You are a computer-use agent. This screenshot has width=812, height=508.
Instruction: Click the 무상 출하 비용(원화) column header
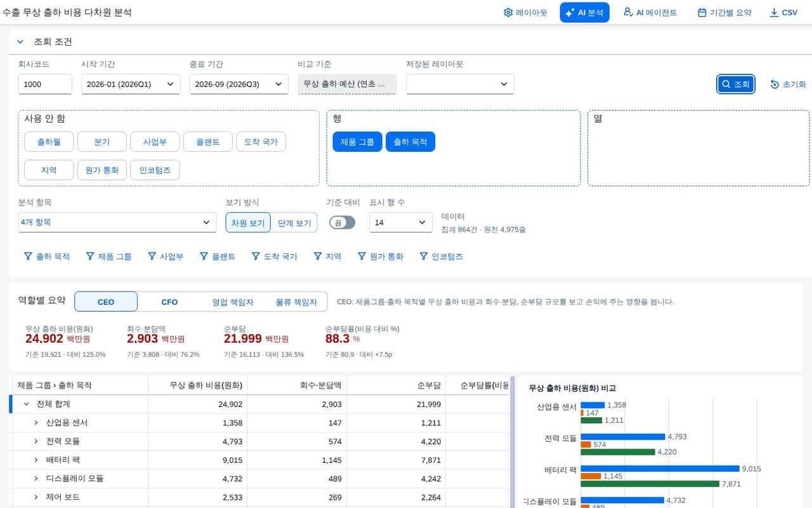(x=197, y=385)
